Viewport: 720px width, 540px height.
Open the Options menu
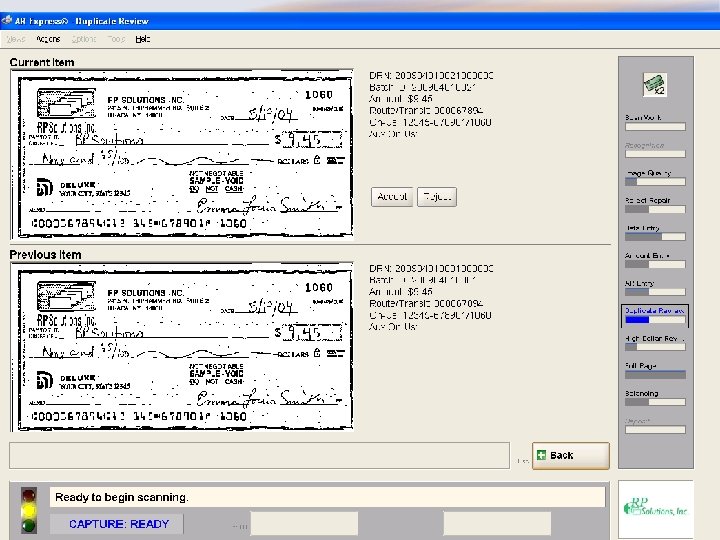(x=84, y=39)
